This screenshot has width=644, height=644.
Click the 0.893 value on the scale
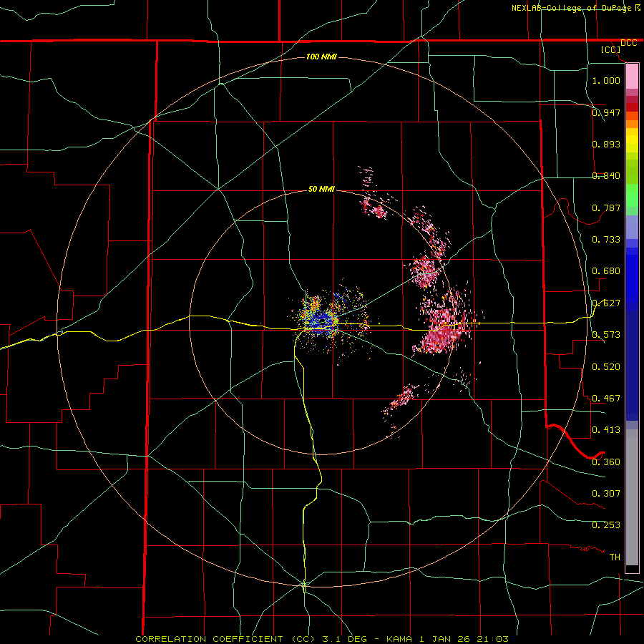pyautogui.click(x=606, y=144)
